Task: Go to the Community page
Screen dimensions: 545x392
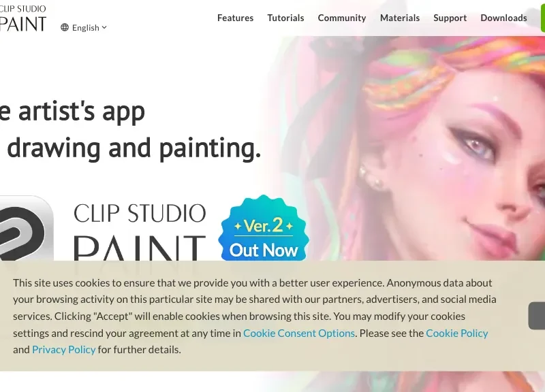Action: [x=342, y=18]
